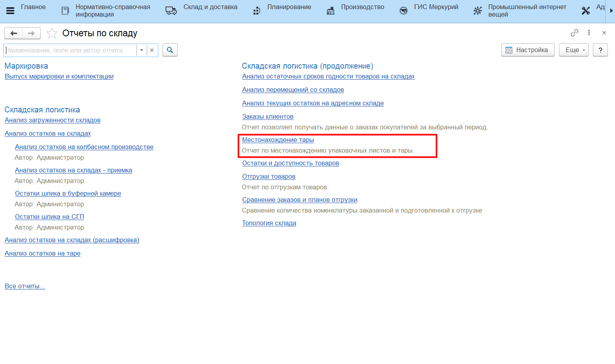Screen dimensions: 615x364
Task: Add report page to favorites star
Action: (x=52, y=34)
